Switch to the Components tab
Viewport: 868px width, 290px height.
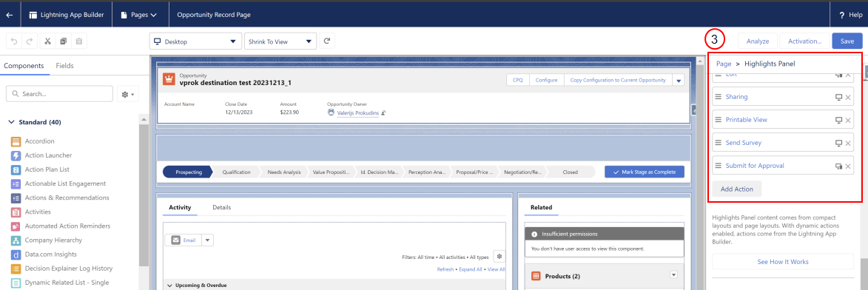click(x=24, y=65)
